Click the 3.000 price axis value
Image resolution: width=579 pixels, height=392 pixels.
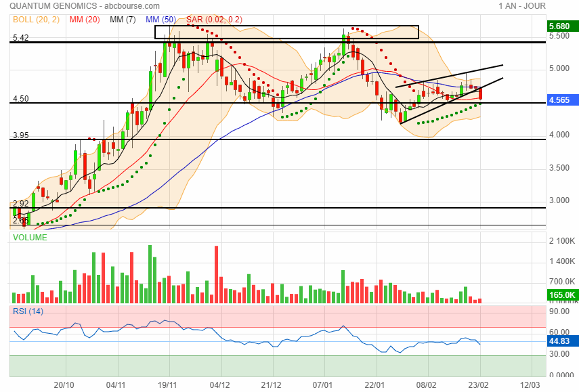click(x=559, y=200)
